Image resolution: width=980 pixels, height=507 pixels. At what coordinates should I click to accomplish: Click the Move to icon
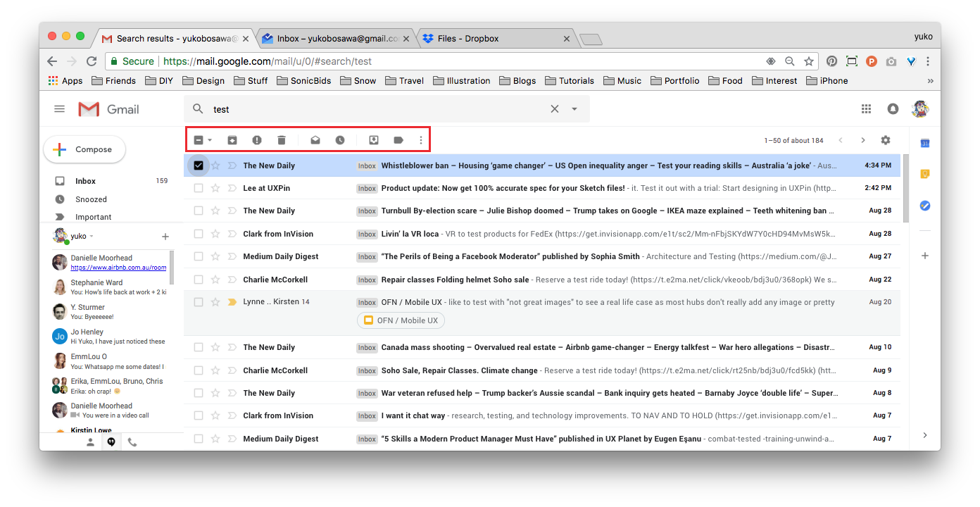click(374, 140)
